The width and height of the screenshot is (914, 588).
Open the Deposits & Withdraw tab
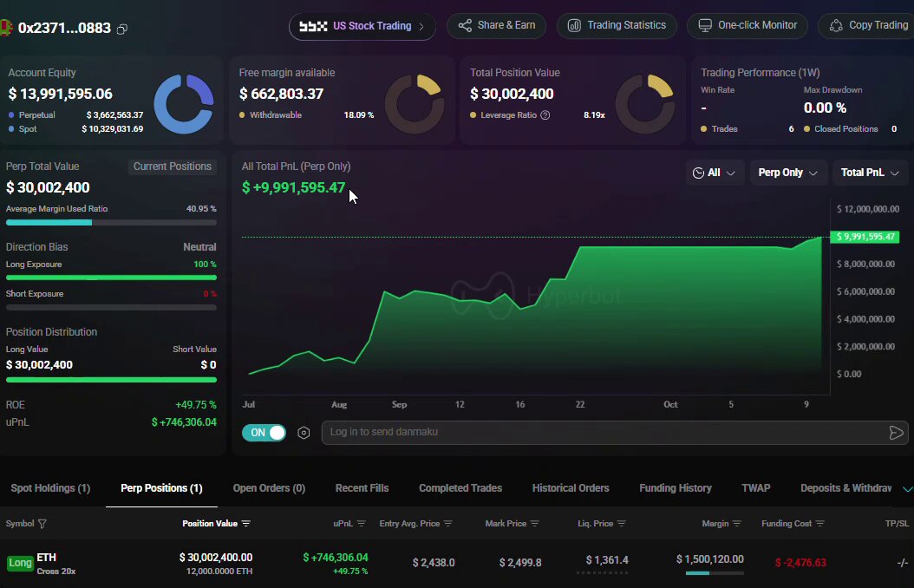pyautogui.click(x=845, y=488)
